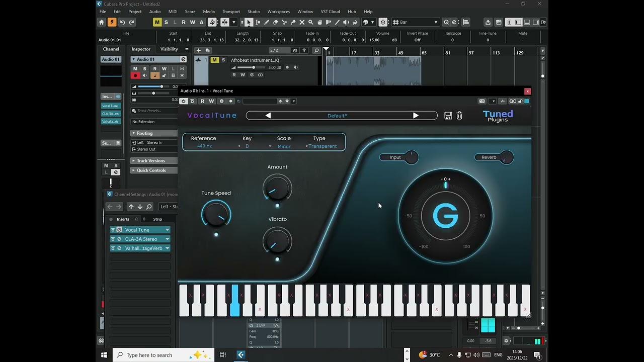The height and width of the screenshot is (362, 644).
Task: Open the File menu
Action: tap(103, 12)
